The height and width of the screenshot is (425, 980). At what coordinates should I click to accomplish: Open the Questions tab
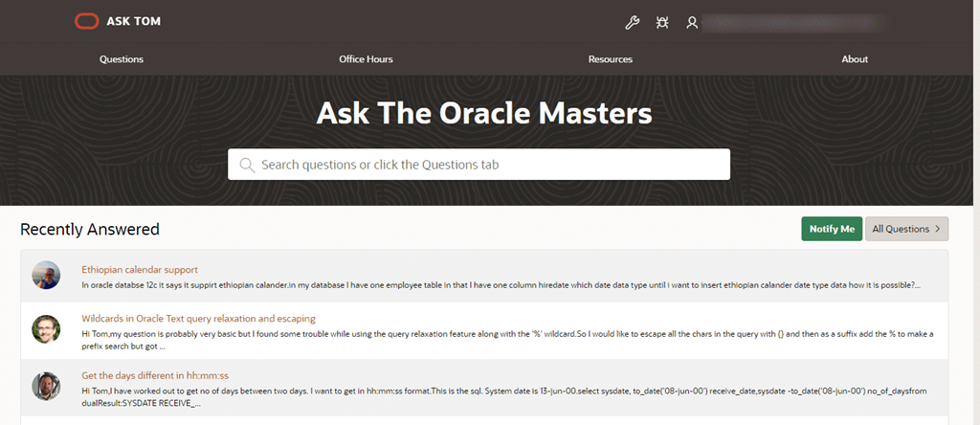pos(122,59)
